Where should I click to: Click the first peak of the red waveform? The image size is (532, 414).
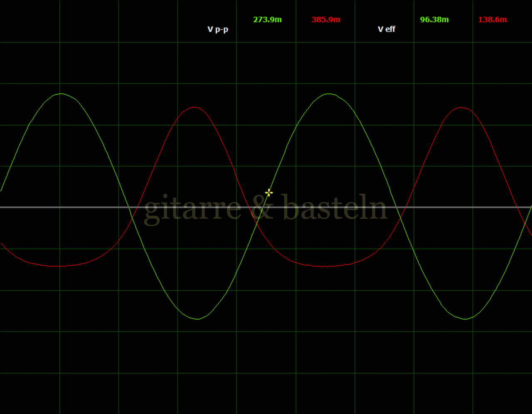(194, 107)
